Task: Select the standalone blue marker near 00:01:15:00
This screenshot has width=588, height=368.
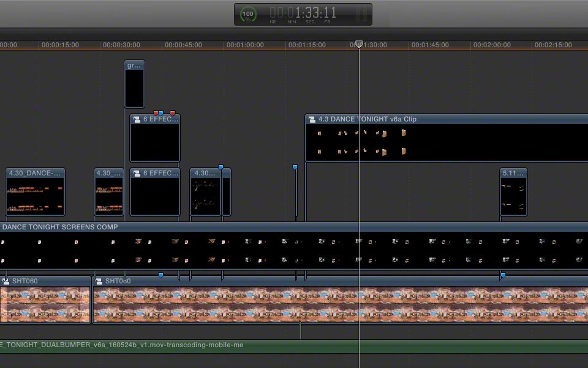Action: coord(295,167)
